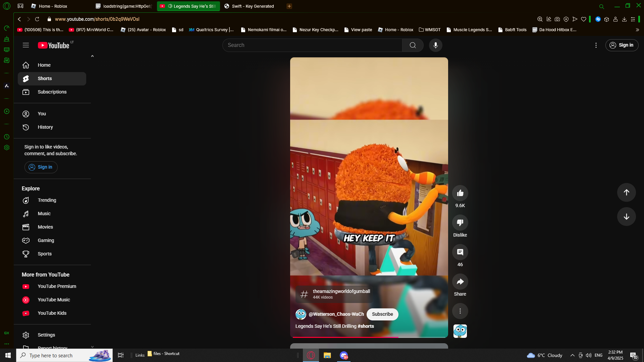
Task: Open Windows Start menu
Action: click(8, 355)
